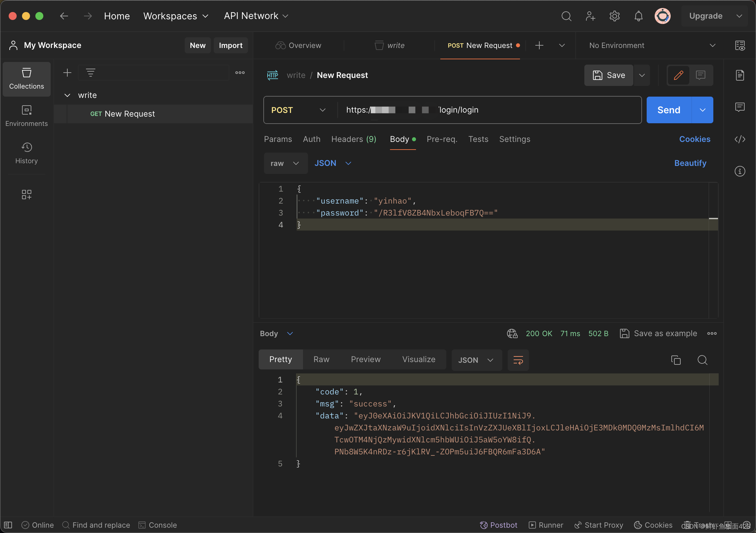
Task: Open the tabs overflow dropdown chevron
Action: click(x=562, y=45)
